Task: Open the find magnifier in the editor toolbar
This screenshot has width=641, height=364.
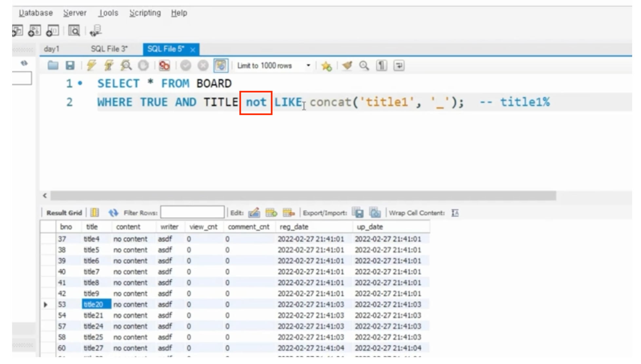Action: point(364,66)
